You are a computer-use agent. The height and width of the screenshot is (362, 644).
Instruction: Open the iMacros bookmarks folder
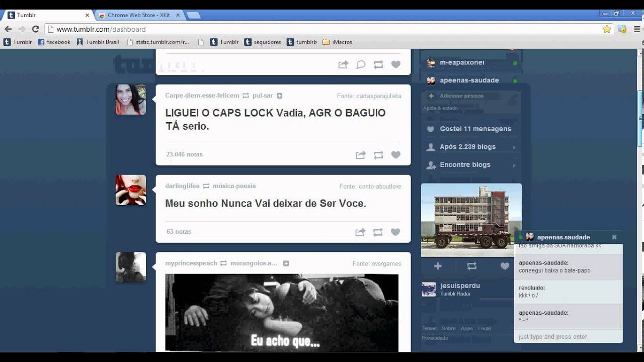(338, 42)
